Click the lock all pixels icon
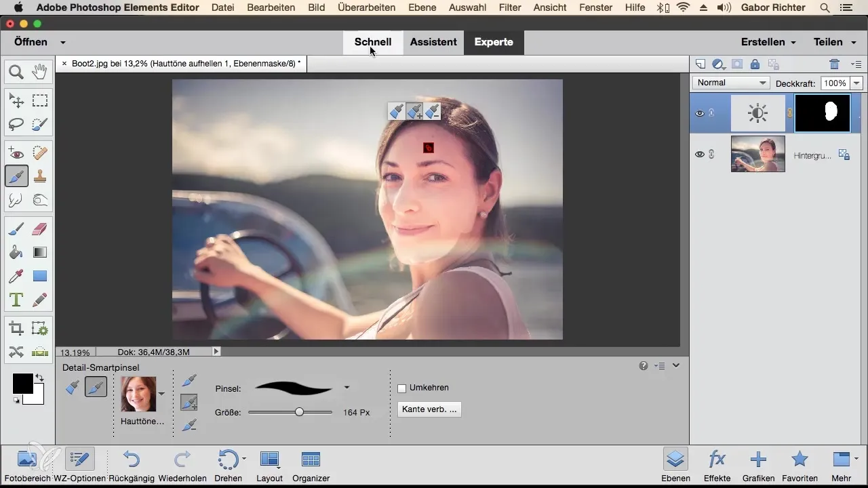 coord(755,64)
